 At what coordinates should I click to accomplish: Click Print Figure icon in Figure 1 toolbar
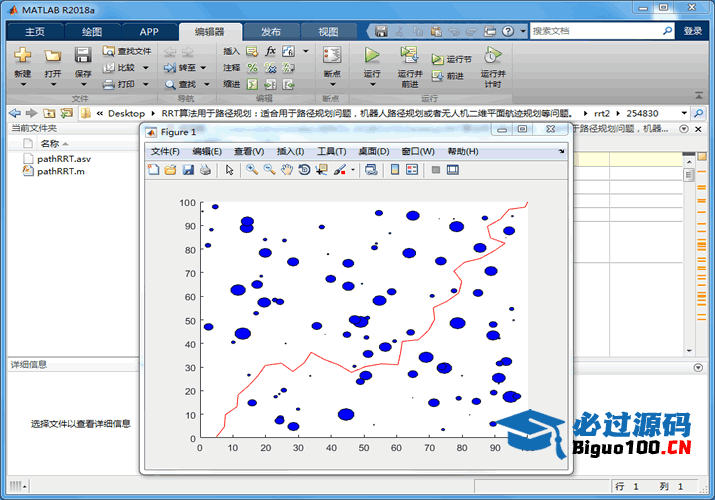(x=205, y=170)
